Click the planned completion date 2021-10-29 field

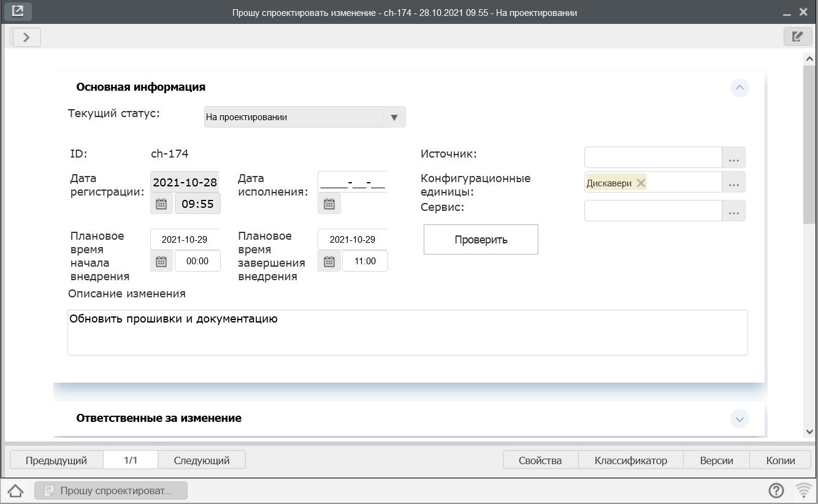click(x=353, y=239)
